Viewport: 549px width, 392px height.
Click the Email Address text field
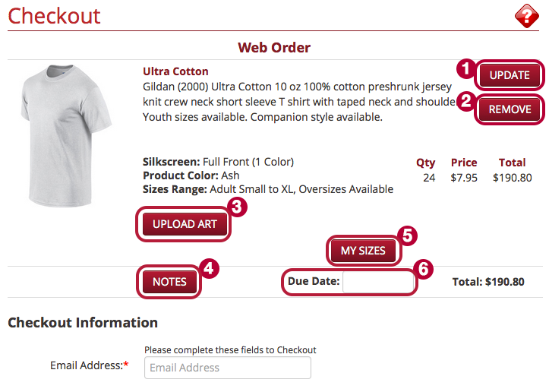point(228,368)
